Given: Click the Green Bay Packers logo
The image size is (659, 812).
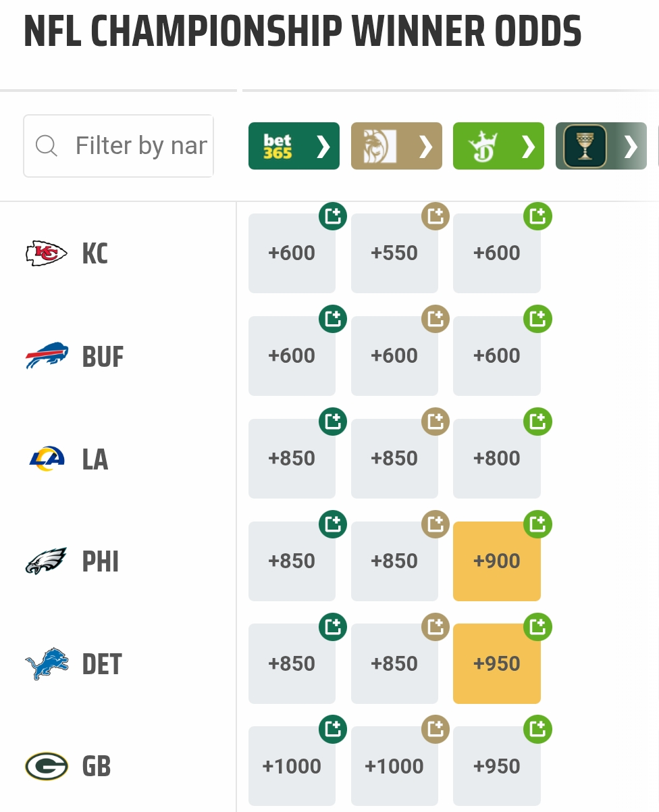Looking at the screenshot, I should click(47, 766).
